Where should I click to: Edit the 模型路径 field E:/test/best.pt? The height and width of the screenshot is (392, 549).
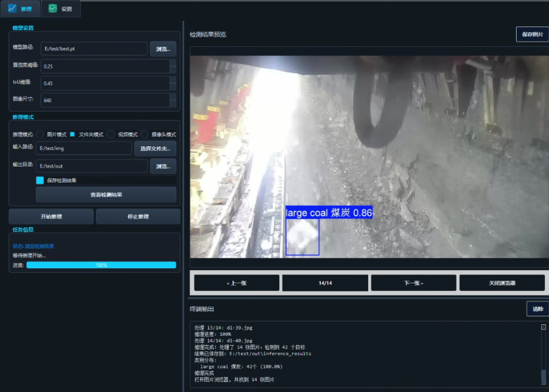click(94, 49)
